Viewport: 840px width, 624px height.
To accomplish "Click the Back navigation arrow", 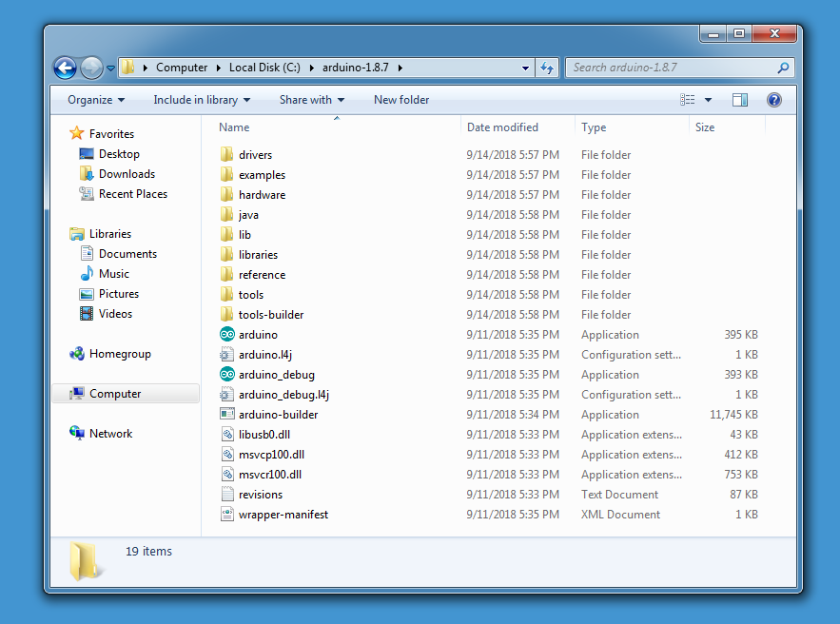I will 65,68.
